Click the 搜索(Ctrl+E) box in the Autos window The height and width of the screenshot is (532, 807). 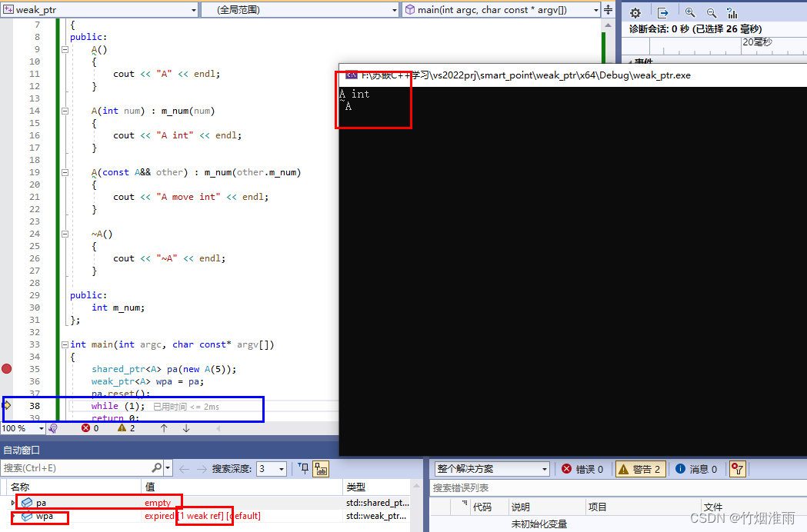click(x=69, y=467)
